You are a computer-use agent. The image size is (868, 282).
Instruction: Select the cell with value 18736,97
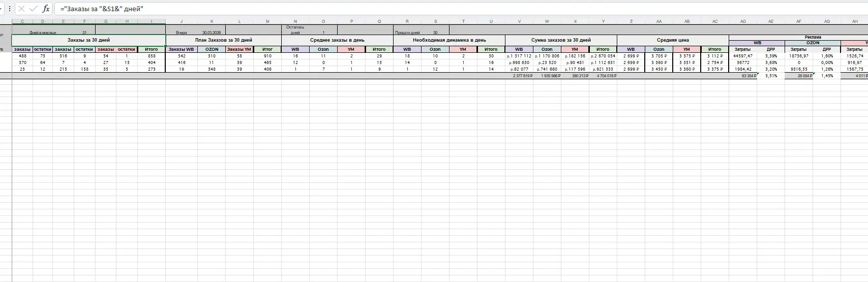tap(799, 56)
